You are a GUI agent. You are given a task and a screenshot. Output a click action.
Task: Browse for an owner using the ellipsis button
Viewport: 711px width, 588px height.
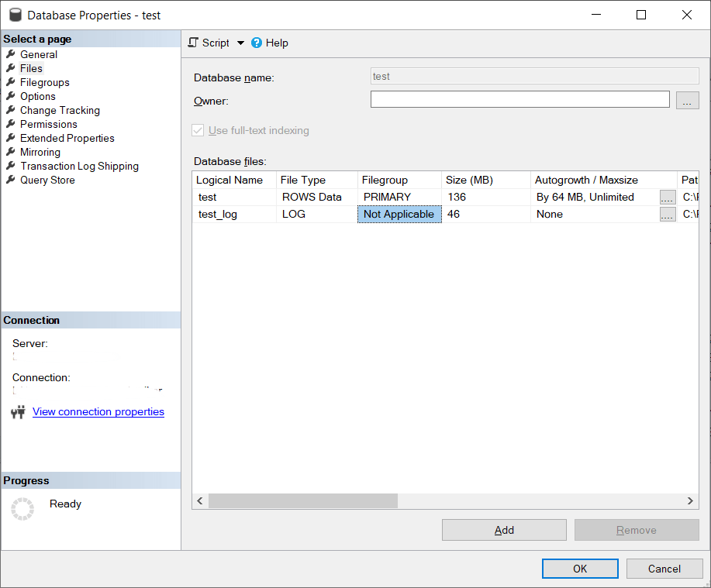tap(687, 99)
